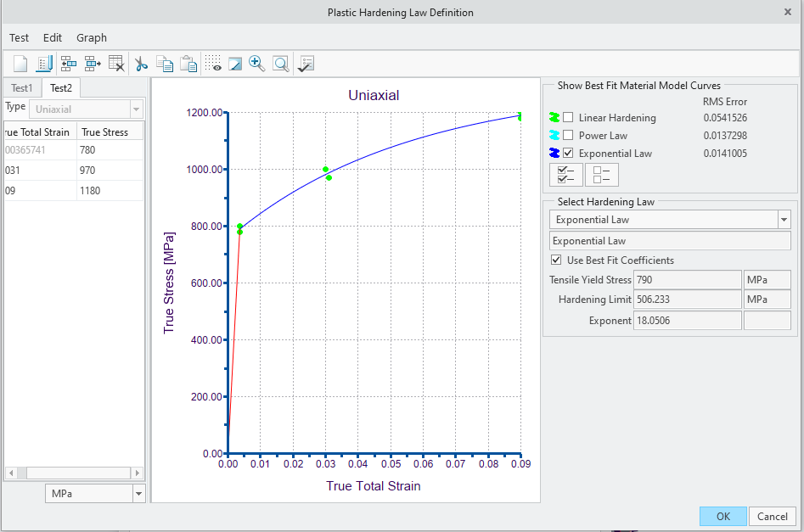
Task: Open the Graph menu
Action: 92,37
